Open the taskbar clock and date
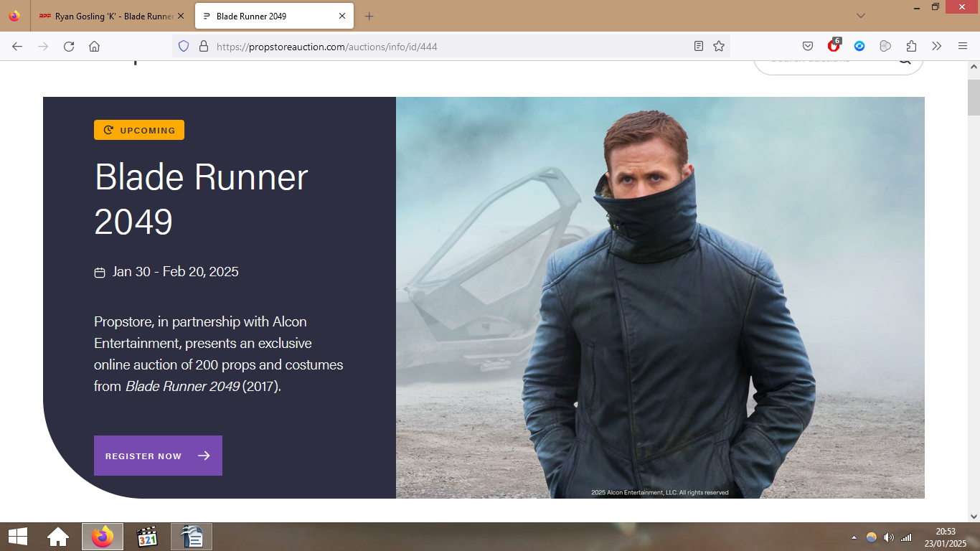The width and height of the screenshot is (980, 551). (946, 537)
